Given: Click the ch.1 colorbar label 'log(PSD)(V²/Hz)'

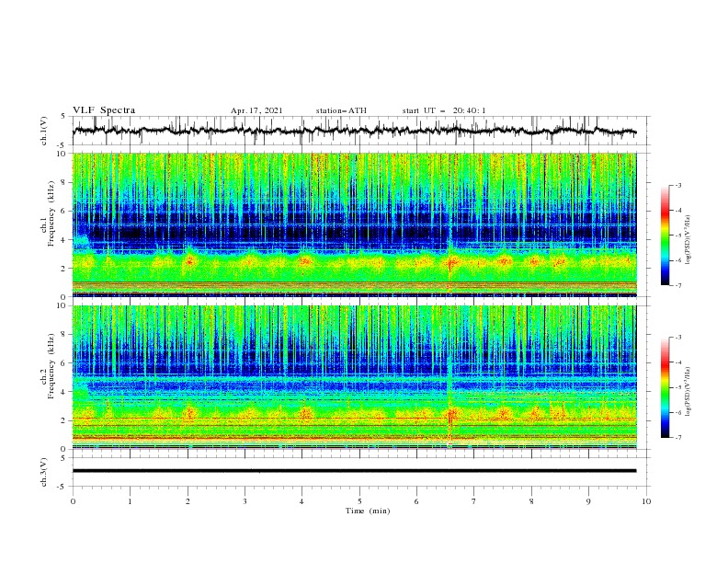Looking at the screenshot, I should 688,240.
